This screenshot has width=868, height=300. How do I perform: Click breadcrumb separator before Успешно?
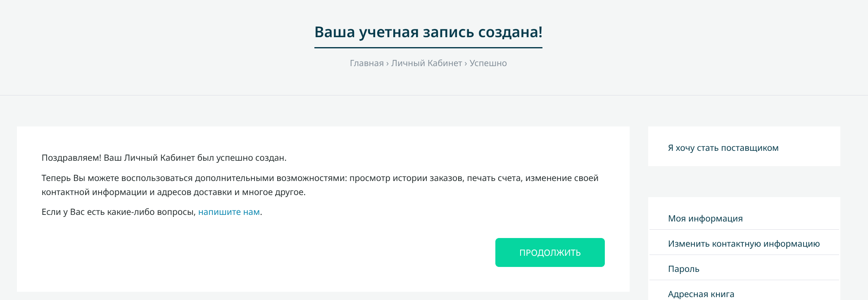pos(466,63)
